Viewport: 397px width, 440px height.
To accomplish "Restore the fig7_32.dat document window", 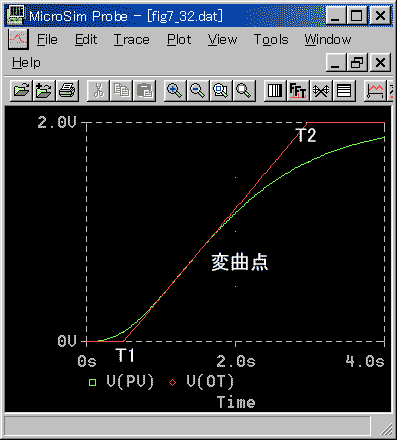I will pos(357,62).
